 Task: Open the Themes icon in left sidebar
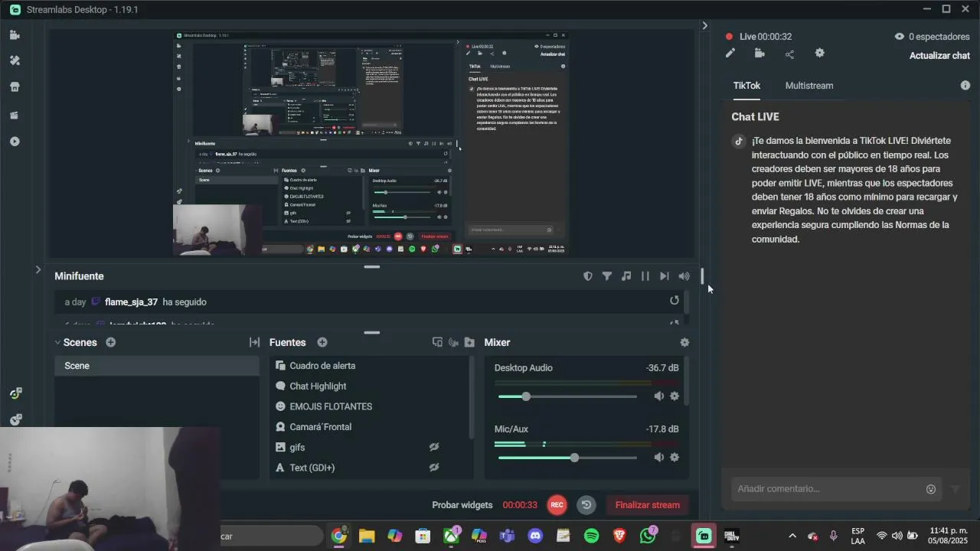point(15,60)
